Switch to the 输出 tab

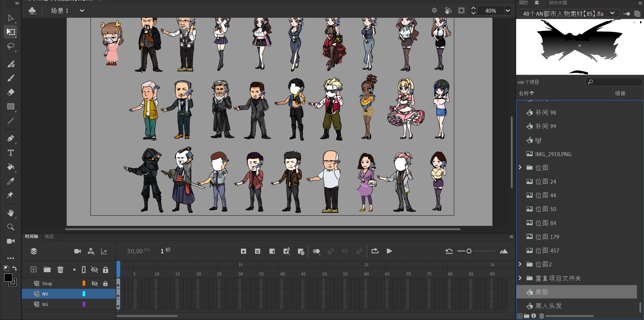49,237
